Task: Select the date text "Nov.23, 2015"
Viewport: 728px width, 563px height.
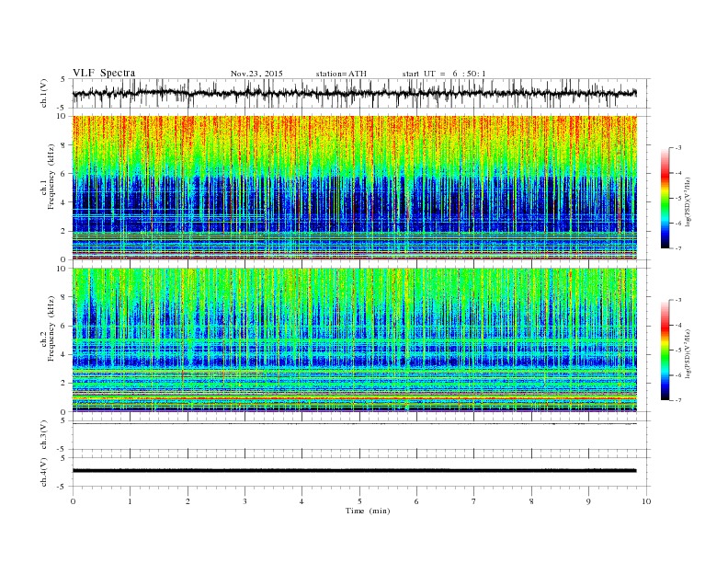Action: click(x=256, y=74)
